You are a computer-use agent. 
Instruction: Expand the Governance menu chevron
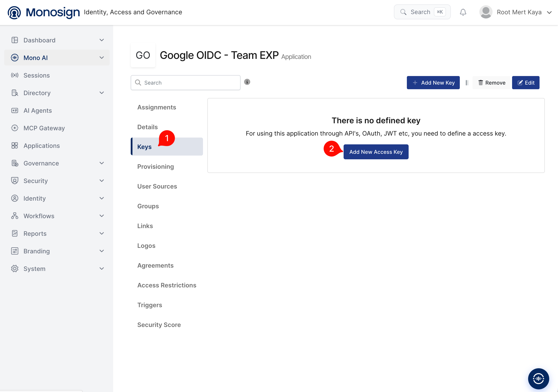(x=101, y=163)
